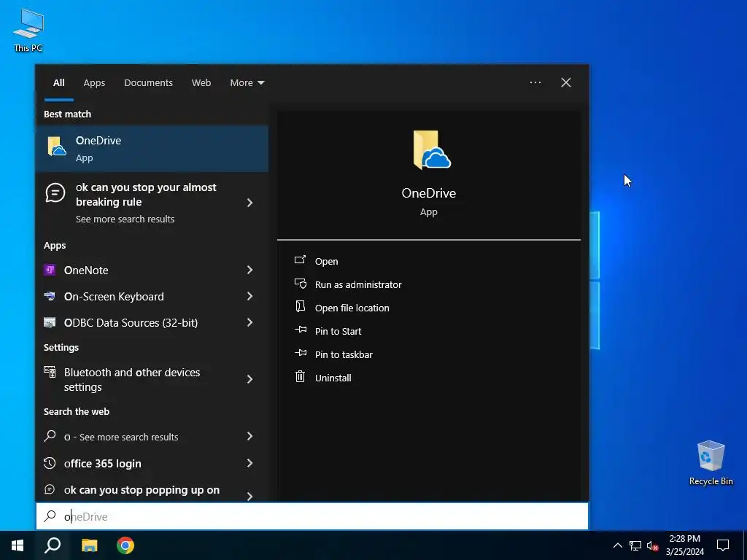This screenshot has height=560, width=747.
Task: Click the magnifier icon beside 'o - See more'
Action: 50,436
